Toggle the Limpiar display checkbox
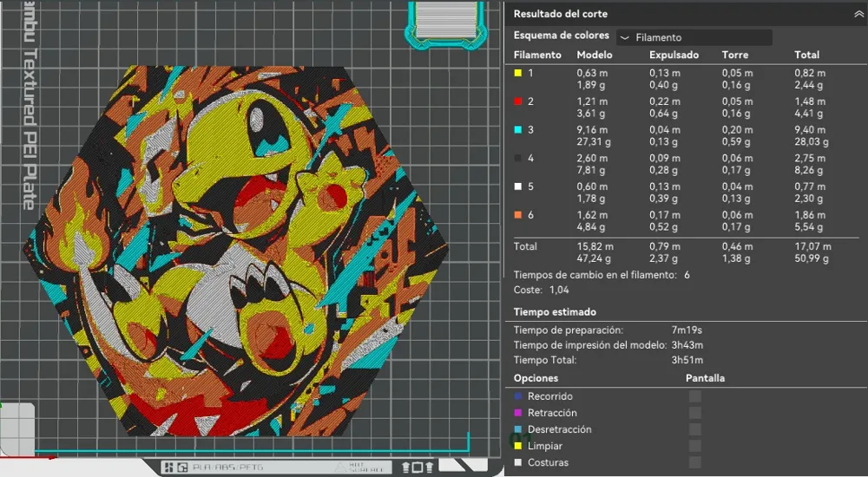The image size is (868, 477). pyautogui.click(x=695, y=446)
